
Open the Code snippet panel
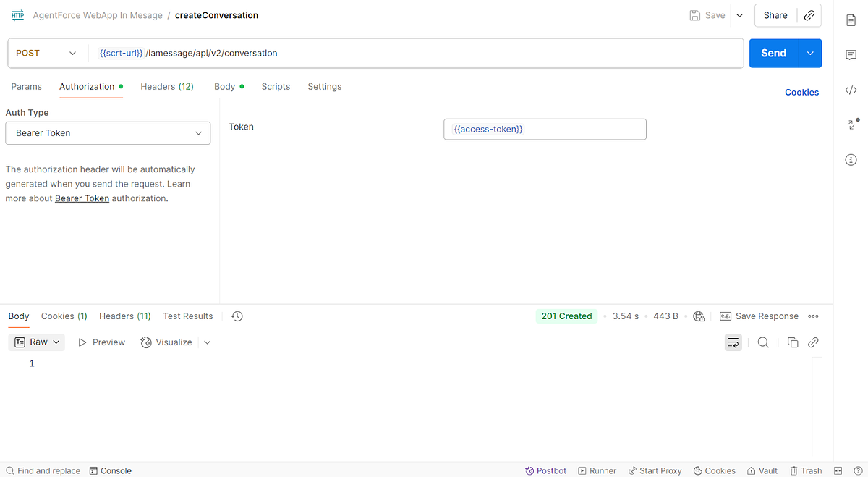pyautogui.click(x=851, y=90)
